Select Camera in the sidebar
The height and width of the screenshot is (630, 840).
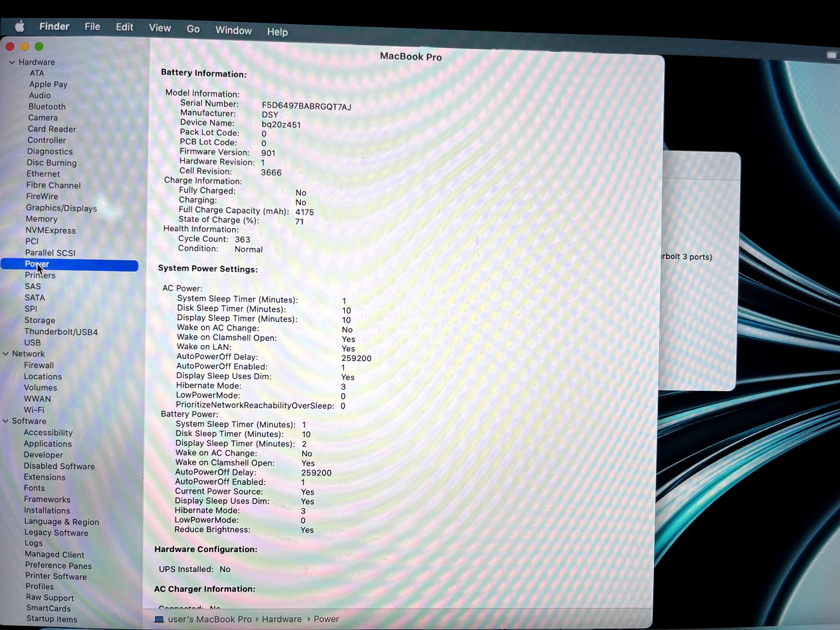pyautogui.click(x=43, y=118)
